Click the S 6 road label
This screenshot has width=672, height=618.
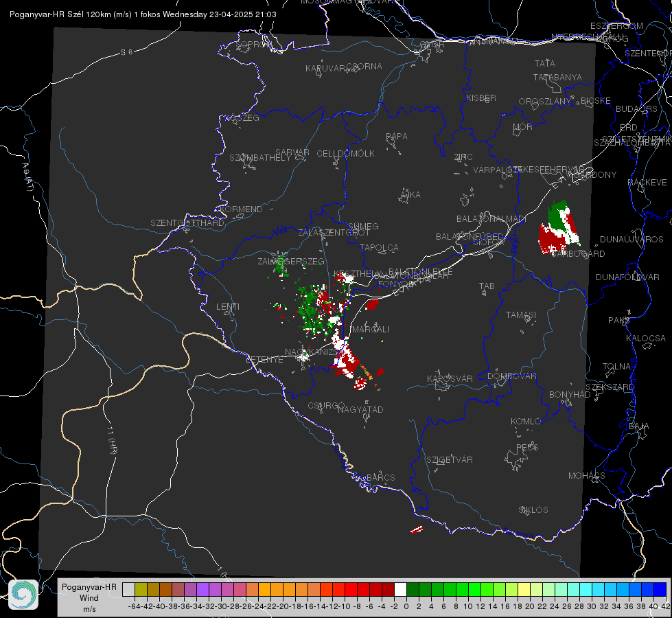pyautogui.click(x=126, y=52)
